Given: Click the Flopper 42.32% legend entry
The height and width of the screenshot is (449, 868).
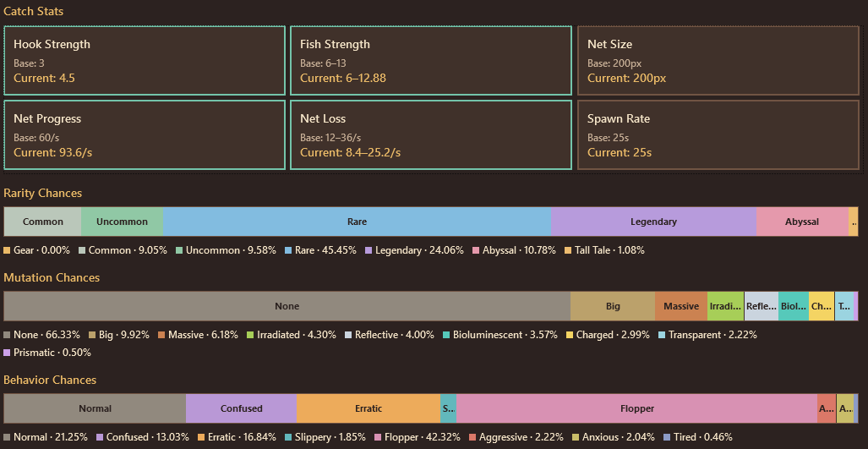Looking at the screenshot, I should [x=417, y=437].
